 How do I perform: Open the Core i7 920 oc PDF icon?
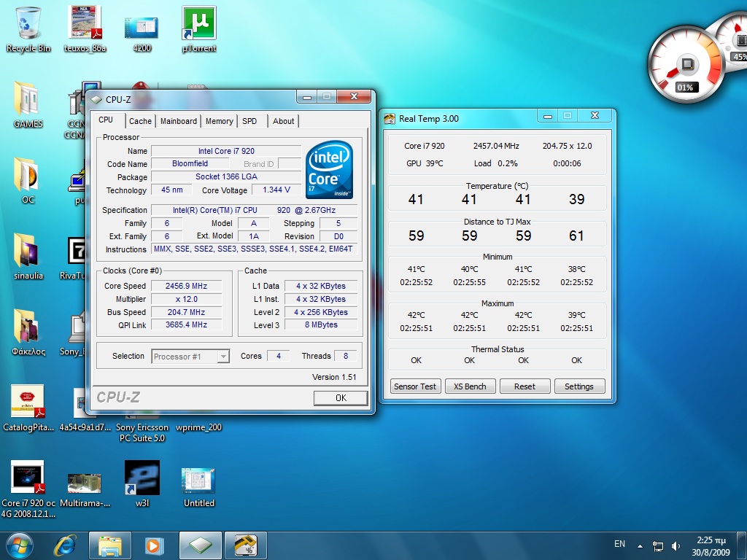(28, 489)
